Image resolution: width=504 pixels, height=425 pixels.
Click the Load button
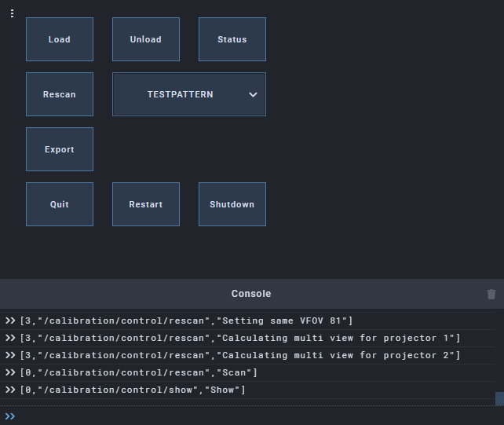pyautogui.click(x=60, y=39)
